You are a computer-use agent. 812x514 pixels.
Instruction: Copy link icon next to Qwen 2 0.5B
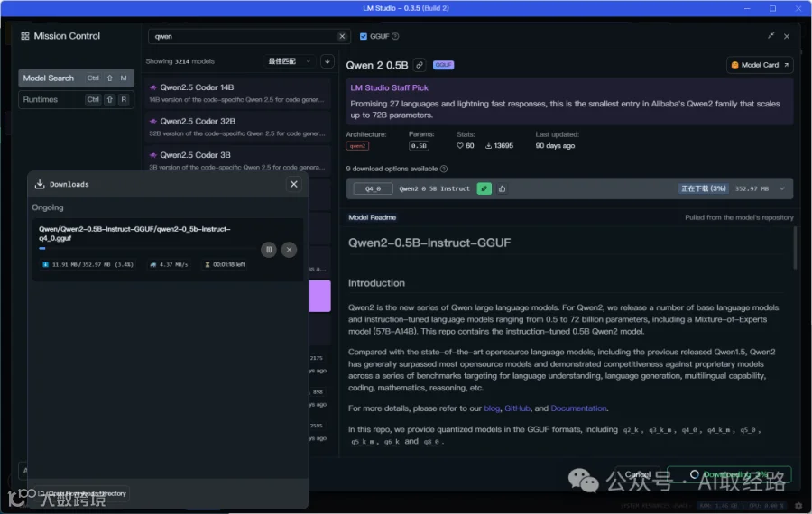point(420,65)
